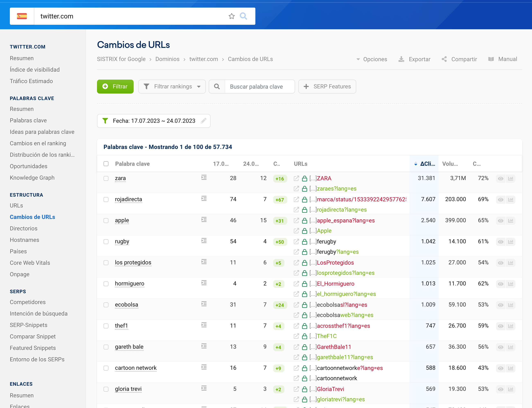Show SERP list icon for rojadirecta row
The height and width of the screenshot is (408, 532).
(x=204, y=199)
